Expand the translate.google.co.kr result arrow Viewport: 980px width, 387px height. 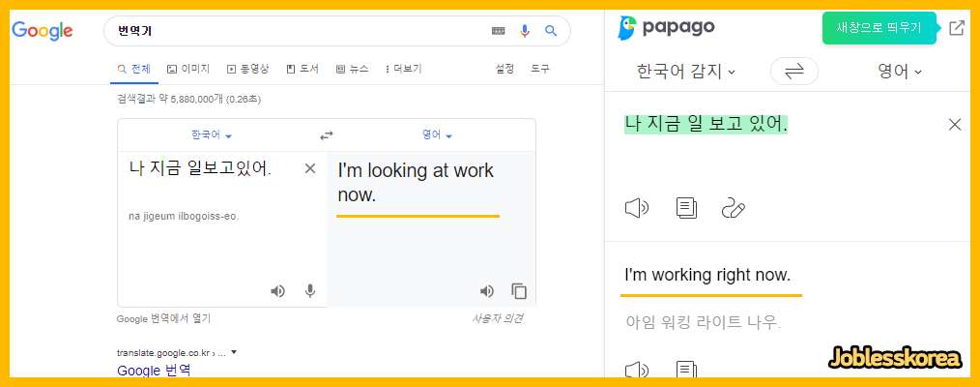[234, 352]
